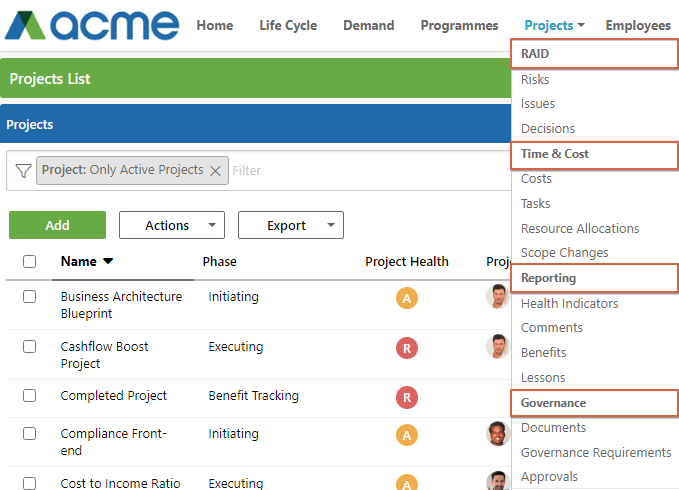The image size is (679, 490).
Task: Open Cashflow Boost Project
Action: (x=104, y=355)
